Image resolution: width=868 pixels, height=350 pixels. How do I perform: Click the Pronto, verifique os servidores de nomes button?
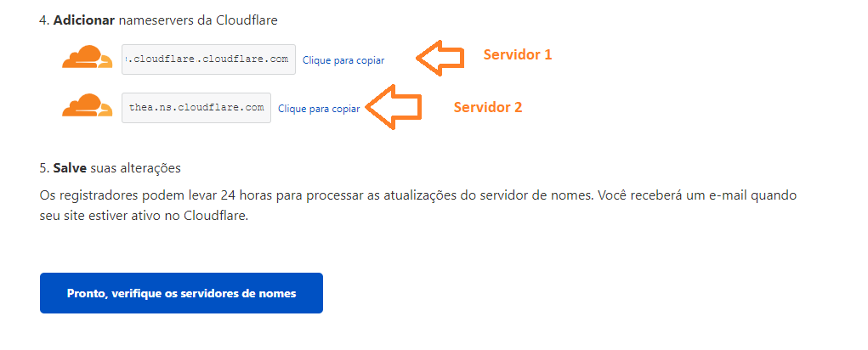(181, 293)
